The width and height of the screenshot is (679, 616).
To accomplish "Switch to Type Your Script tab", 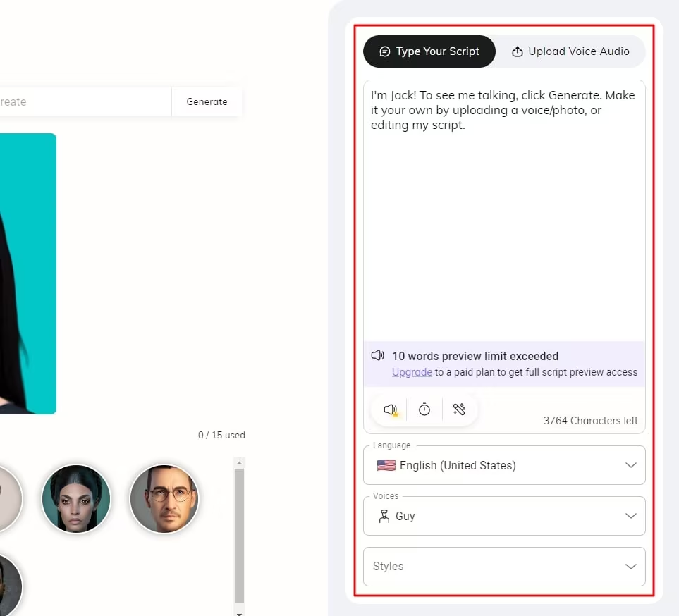I will [429, 51].
